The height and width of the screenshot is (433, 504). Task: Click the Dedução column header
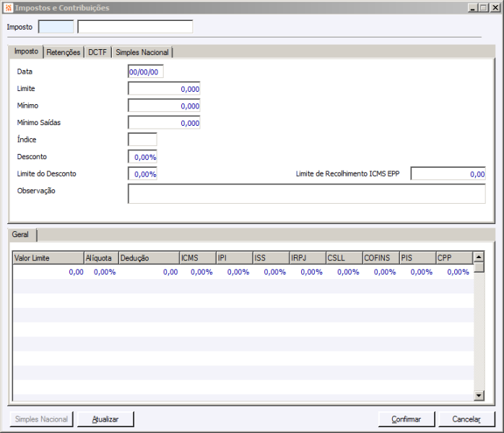coord(149,258)
